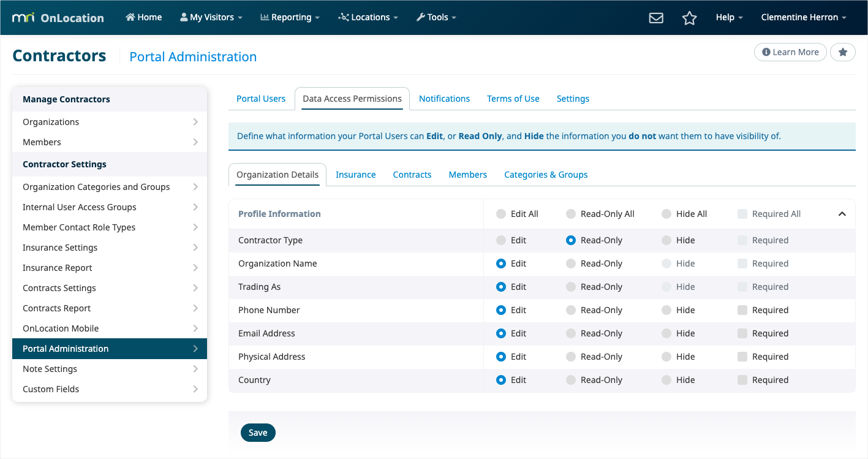Select Organization Details sub-tab
Image resolution: width=868 pixels, height=459 pixels.
pos(277,175)
